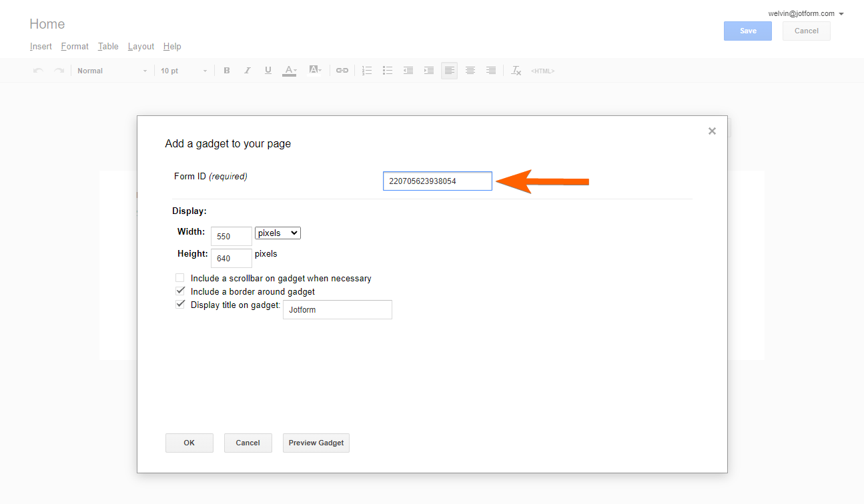Open the text color picker
This screenshot has height=504, width=864.
click(x=290, y=71)
